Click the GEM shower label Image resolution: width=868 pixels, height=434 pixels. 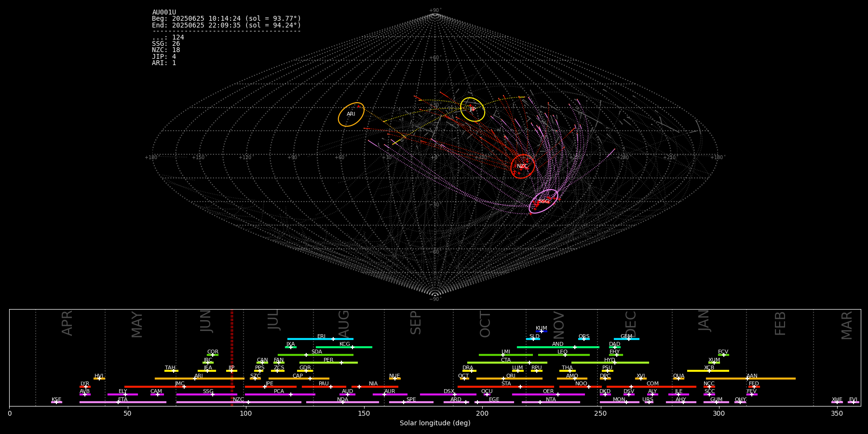click(x=626, y=337)
